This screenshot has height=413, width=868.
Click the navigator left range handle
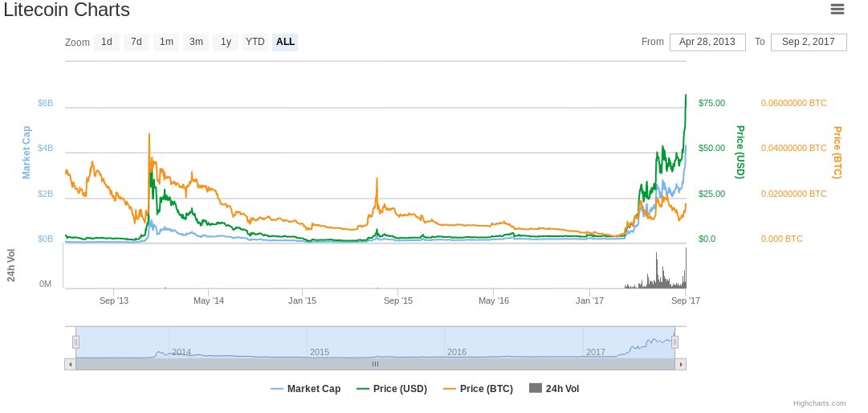click(x=75, y=342)
